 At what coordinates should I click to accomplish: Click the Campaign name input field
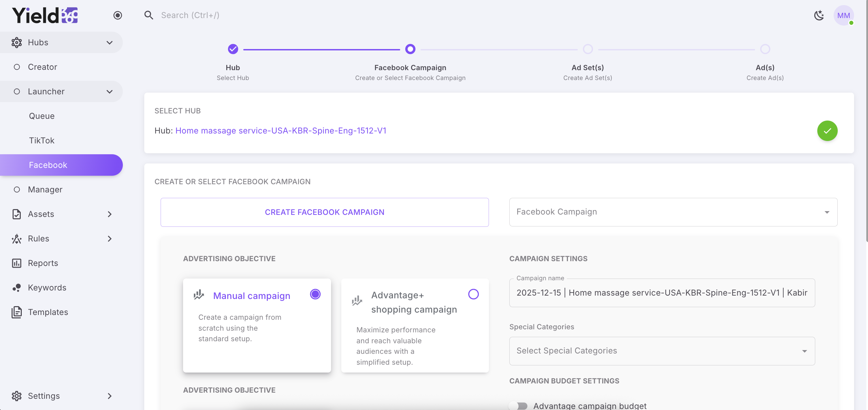(x=662, y=293)
